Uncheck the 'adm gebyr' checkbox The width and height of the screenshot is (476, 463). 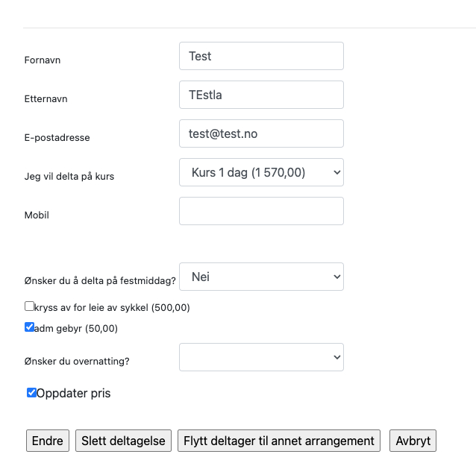29,327
